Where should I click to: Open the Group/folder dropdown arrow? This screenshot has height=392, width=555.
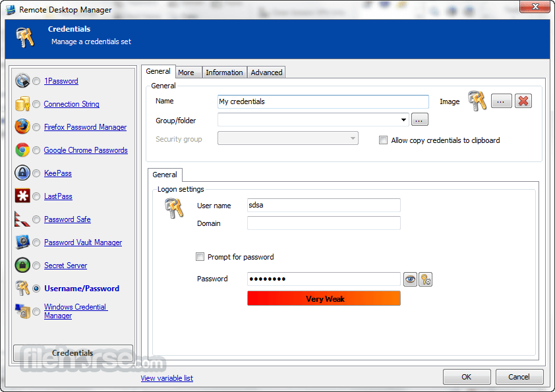coord(403,120)
